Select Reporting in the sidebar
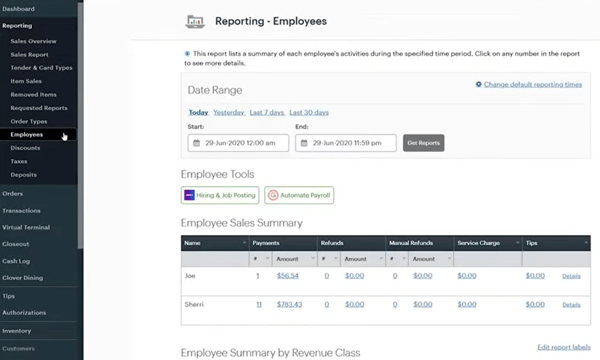 tap(17, 26)
